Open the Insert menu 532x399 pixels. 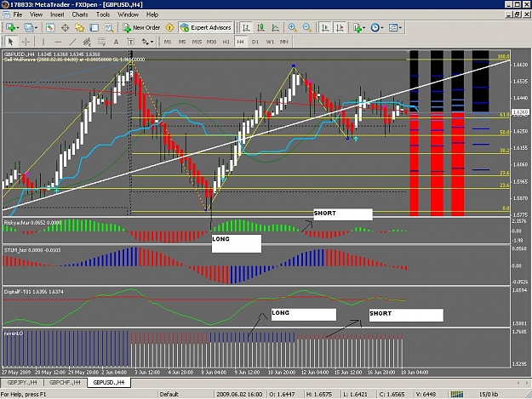tap(57, 14)
